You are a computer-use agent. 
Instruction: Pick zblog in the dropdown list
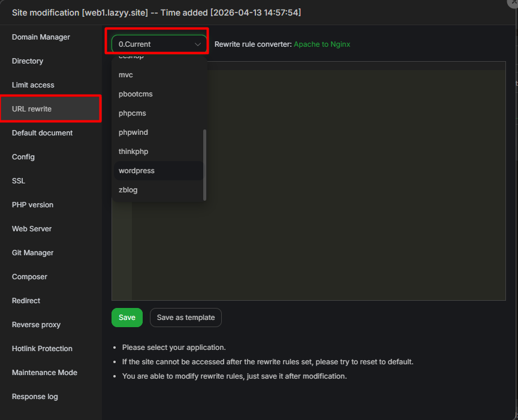[x=128, y=190]
